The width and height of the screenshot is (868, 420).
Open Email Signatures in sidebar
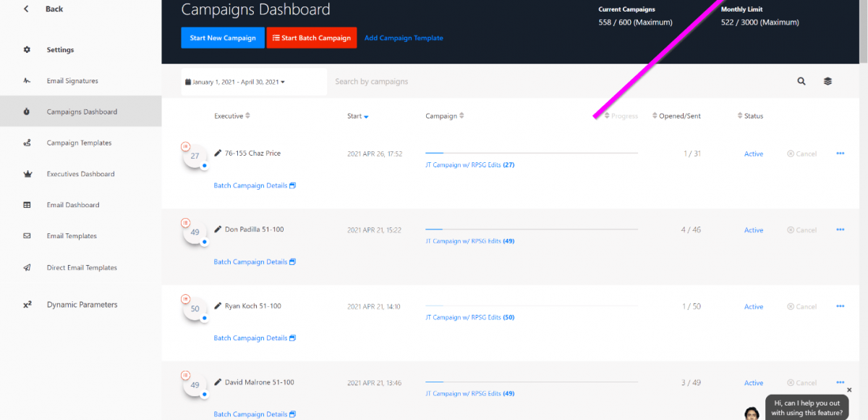tap(72, 81)
